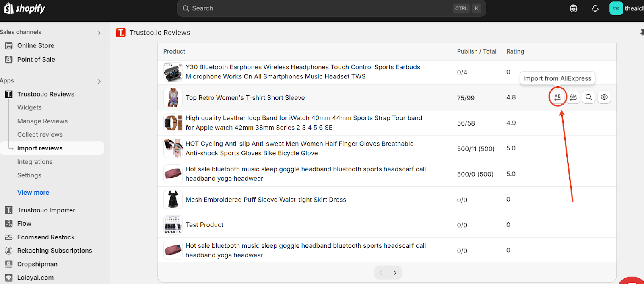Viewport: 644px width, 284px height.
Task: Open the Trustoo.io Importer app
Action: (46, 210)
